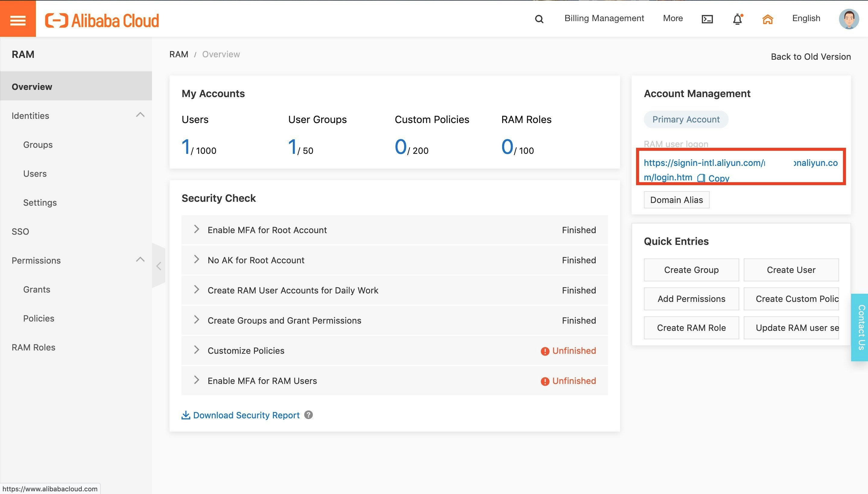Open Groups in the sidebar
This screenshot has width=868, height=494.
[38, 144]
